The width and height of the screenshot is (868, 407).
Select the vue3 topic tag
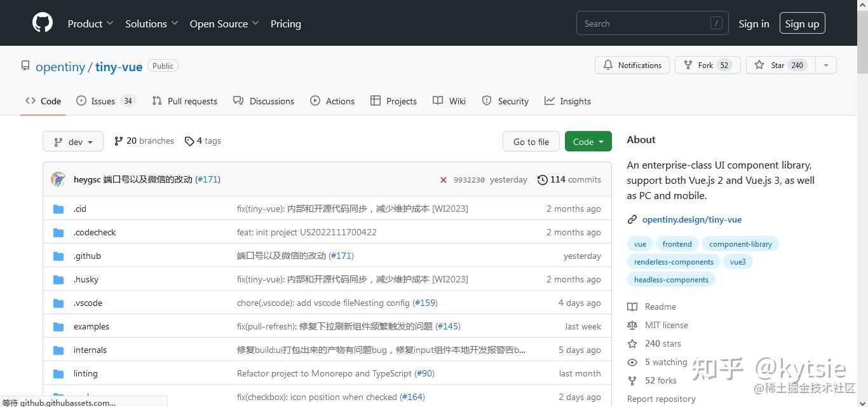[x=738, y=261]
